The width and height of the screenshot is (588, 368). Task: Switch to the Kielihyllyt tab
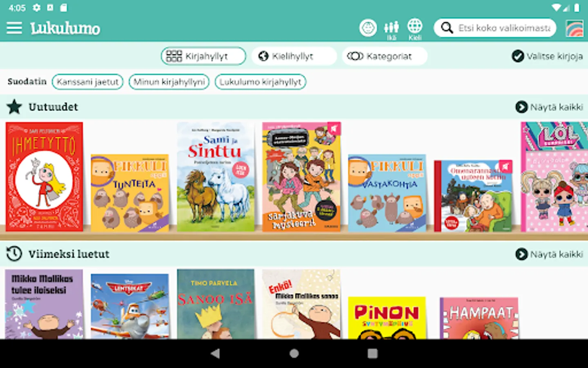[x=294, y=56]
